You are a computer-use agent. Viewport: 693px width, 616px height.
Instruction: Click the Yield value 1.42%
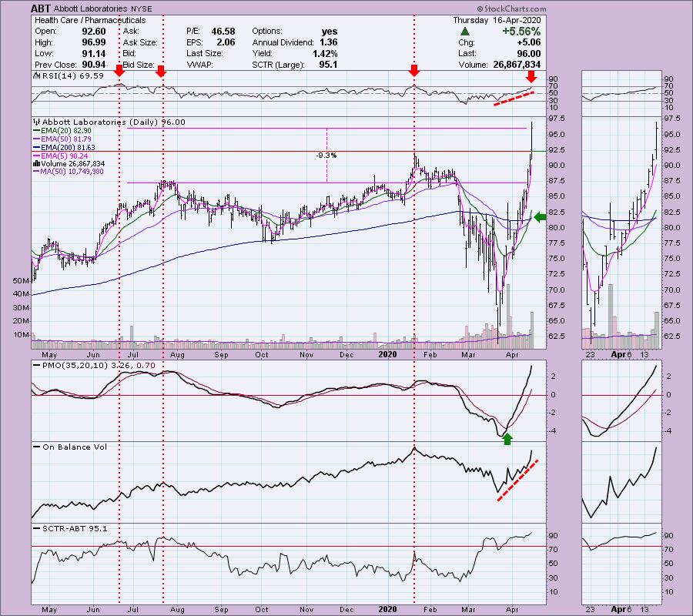coord(325,53)
